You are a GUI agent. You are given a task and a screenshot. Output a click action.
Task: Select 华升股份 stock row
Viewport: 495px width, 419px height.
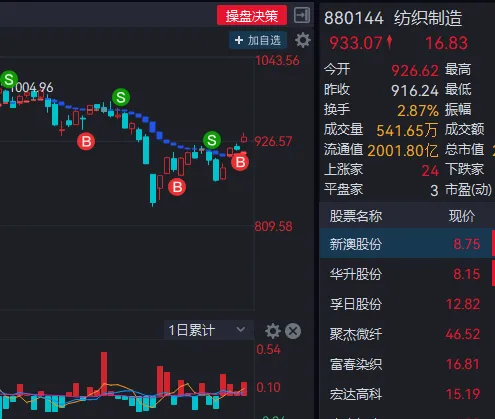pos(407,274)
